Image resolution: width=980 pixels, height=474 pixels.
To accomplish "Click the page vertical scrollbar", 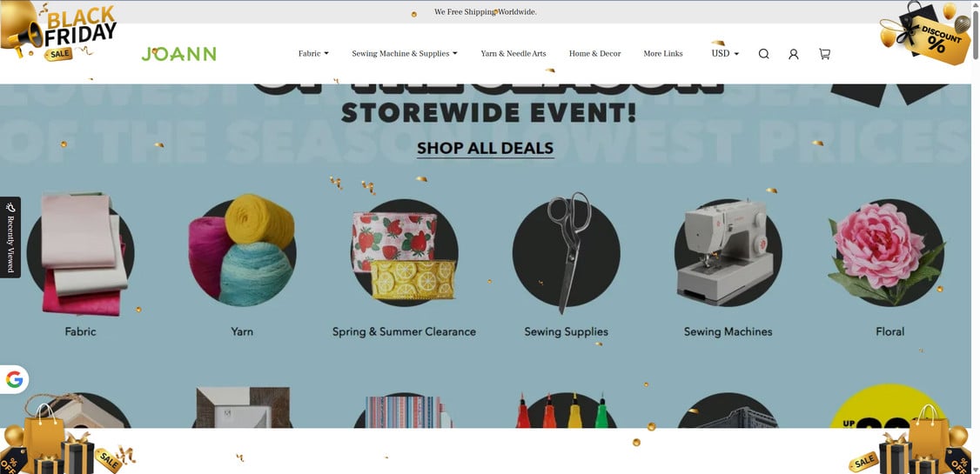I will 976,237.
